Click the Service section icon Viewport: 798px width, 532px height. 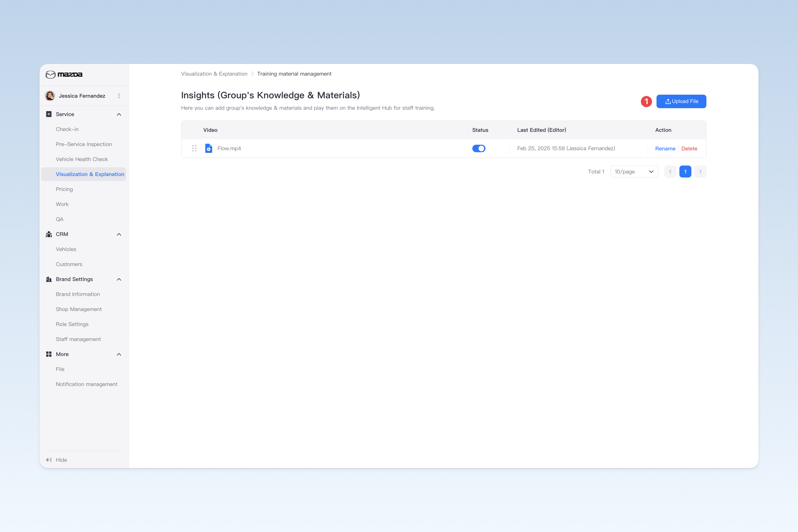click(x=49, y=114)
